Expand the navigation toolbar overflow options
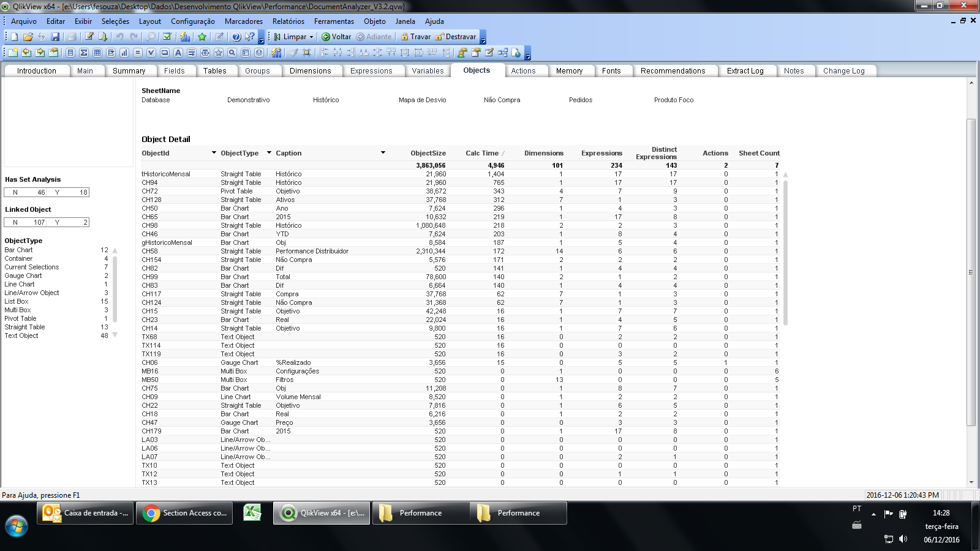The width and height of the screenshot is (980, 551). [483, 39]
